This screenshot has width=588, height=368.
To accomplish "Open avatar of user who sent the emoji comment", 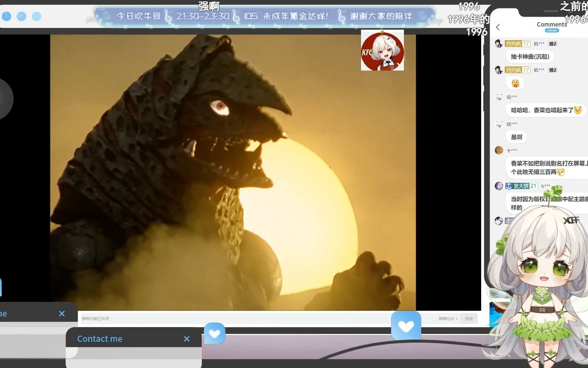I will click(x=499, y=70).
